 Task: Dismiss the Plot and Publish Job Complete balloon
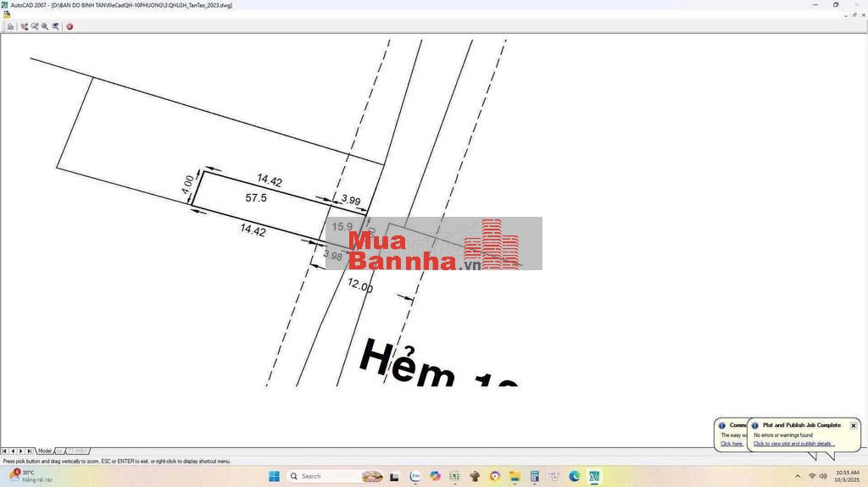click(x=853, y=425)
